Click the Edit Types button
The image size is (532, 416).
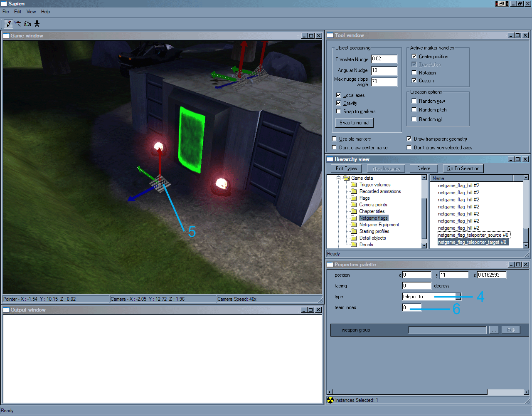click(x=346, y=168)
